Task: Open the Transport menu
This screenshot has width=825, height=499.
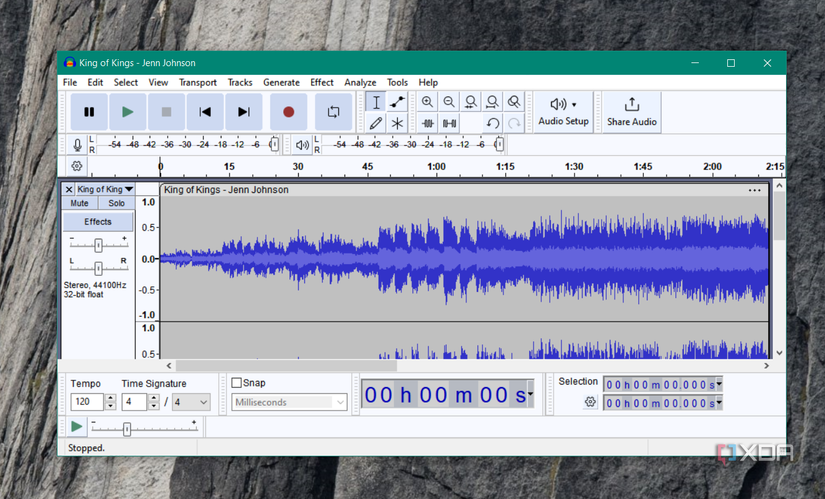Action: click(x=198, y=83)
